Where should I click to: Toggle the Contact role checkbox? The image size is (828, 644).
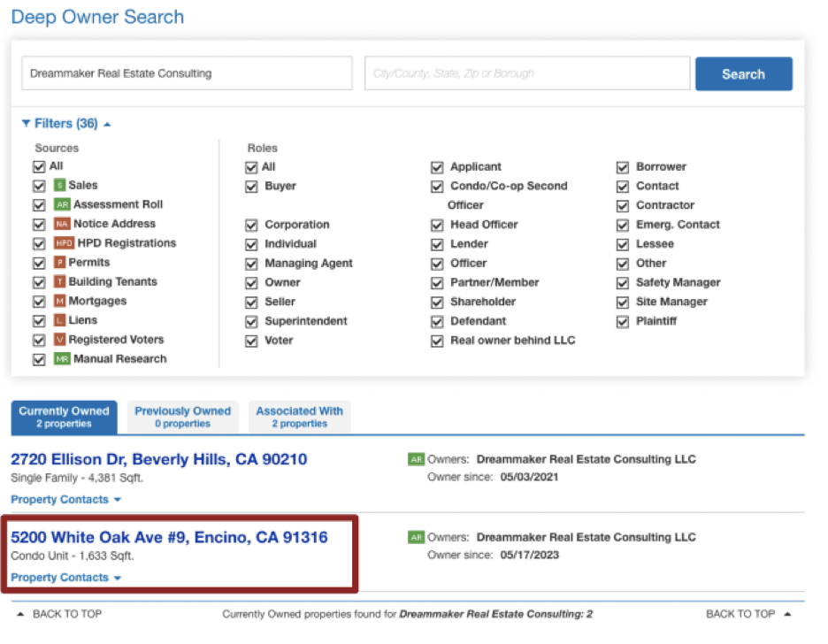point(623,187)
